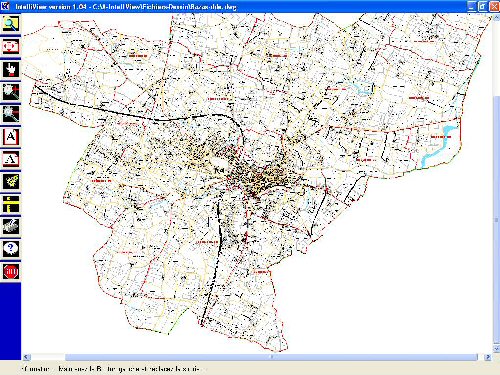
Task: Choose the magnifier with red plus zoom-in tool
Action: pos(11,92)
